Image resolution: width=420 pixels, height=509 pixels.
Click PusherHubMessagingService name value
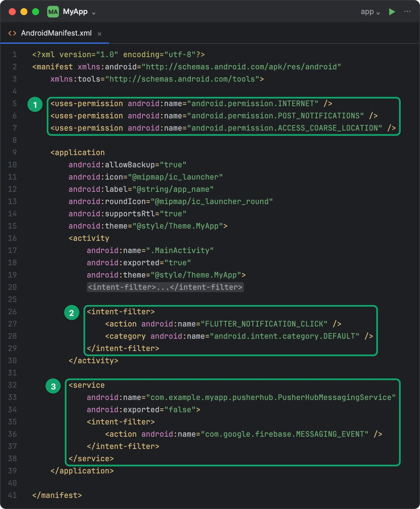click(271, 397)
